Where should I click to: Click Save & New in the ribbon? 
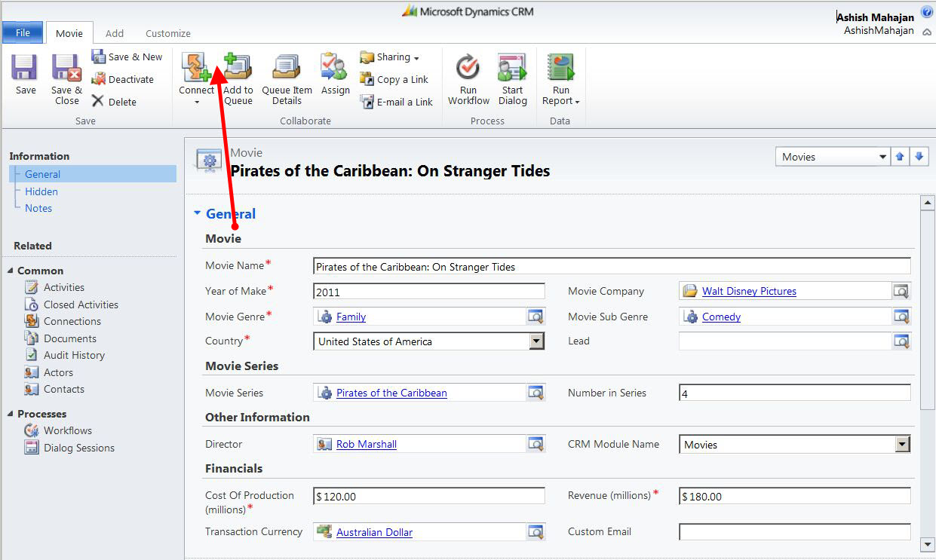click(127, 57)
